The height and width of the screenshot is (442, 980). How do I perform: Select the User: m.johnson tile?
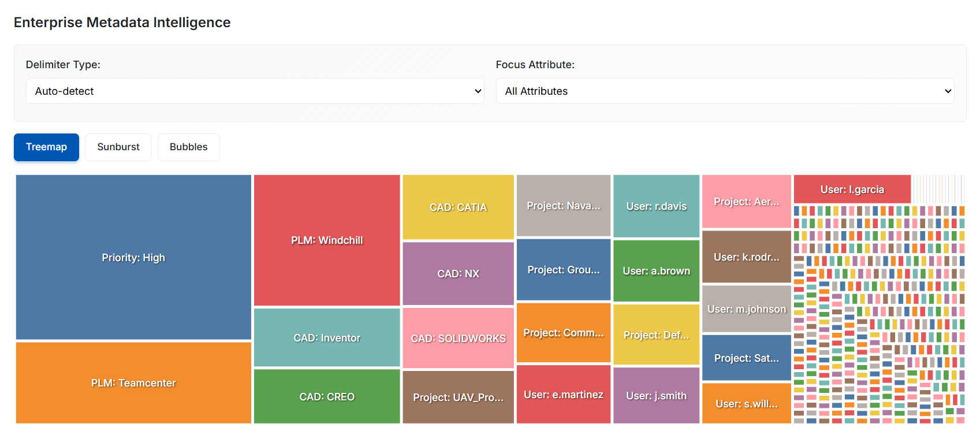tap(747, 309)
